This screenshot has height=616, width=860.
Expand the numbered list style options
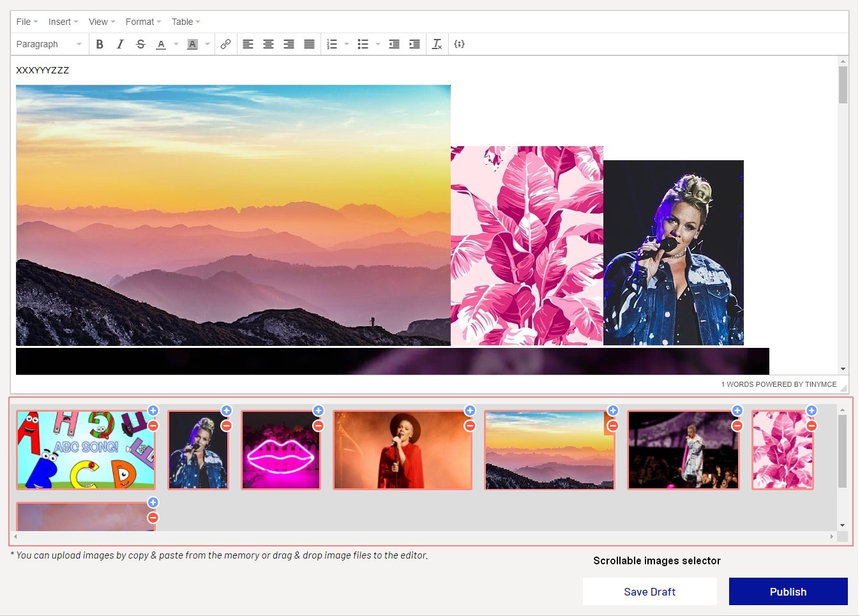coord(347,44)
